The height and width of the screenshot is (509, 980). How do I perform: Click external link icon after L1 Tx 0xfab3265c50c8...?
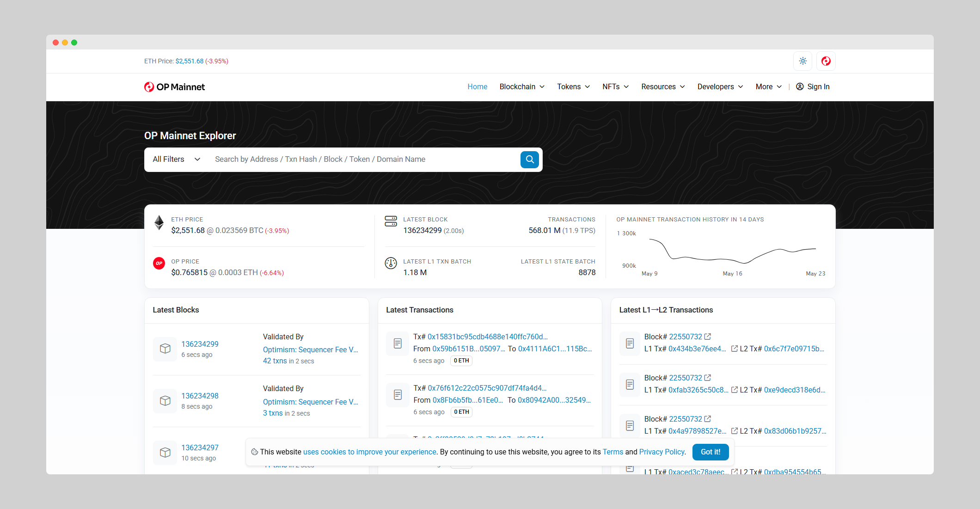coord(735,390)
